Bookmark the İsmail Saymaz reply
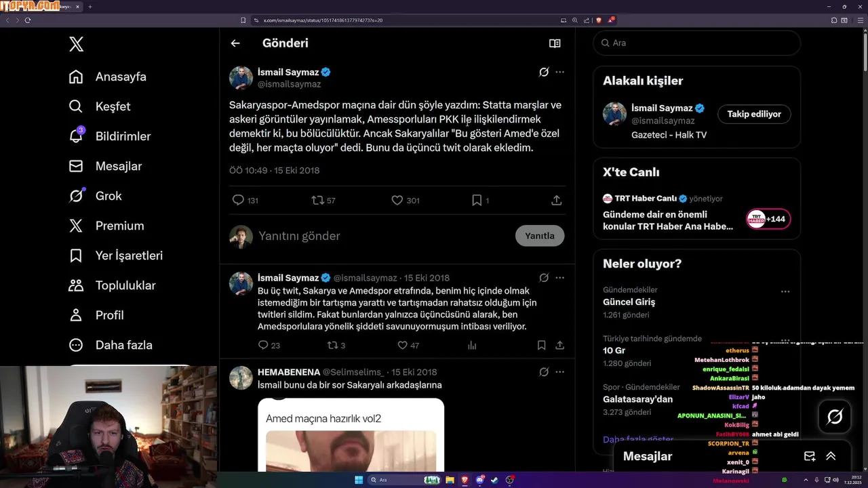This screenshot has width=868, height=488. 541,346
